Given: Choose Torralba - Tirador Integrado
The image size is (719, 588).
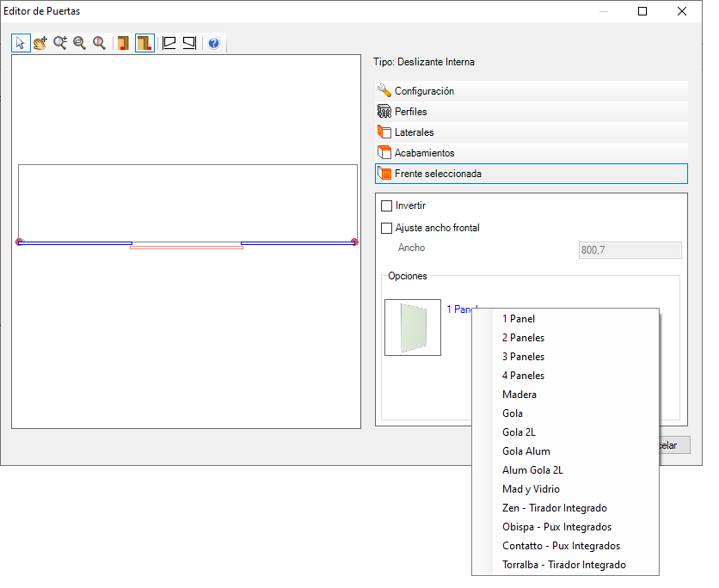Looking at the screenshot, I should [565, 565].
